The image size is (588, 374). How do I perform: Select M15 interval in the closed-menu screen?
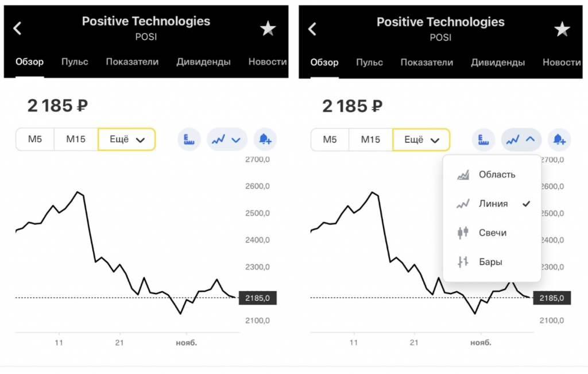(76, 140)
